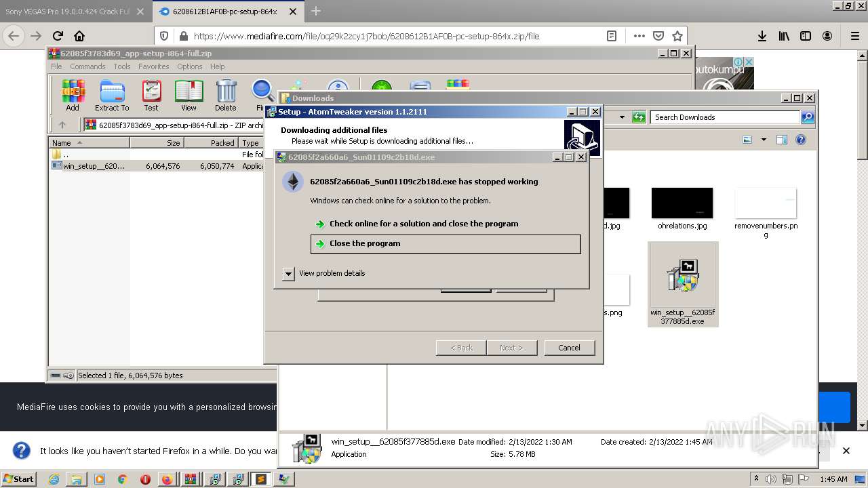
Task: Click WinRAR Find magnifier icon
Action: coord(262,96)
